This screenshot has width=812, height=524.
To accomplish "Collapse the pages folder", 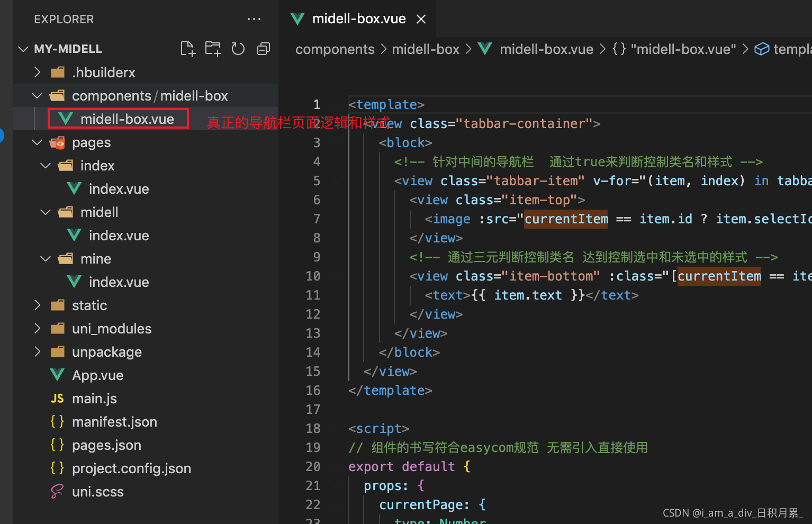I will point(37,142).
